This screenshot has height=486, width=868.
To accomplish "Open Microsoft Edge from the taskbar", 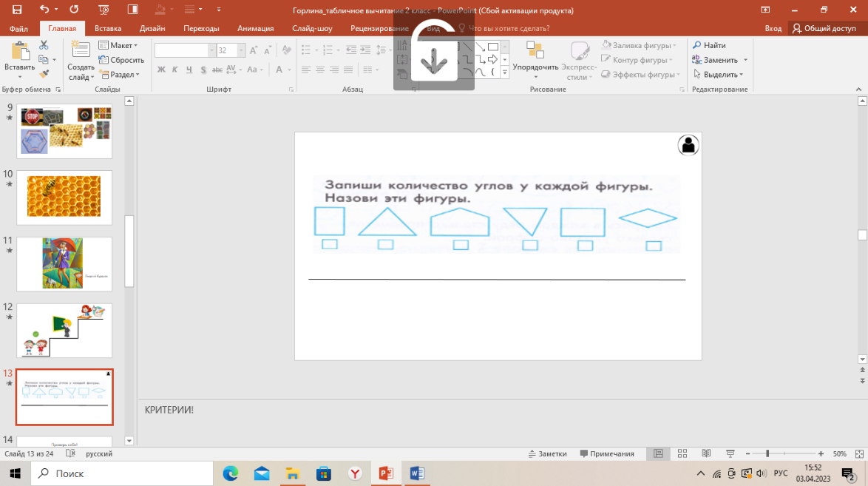I will coord(230,473).
